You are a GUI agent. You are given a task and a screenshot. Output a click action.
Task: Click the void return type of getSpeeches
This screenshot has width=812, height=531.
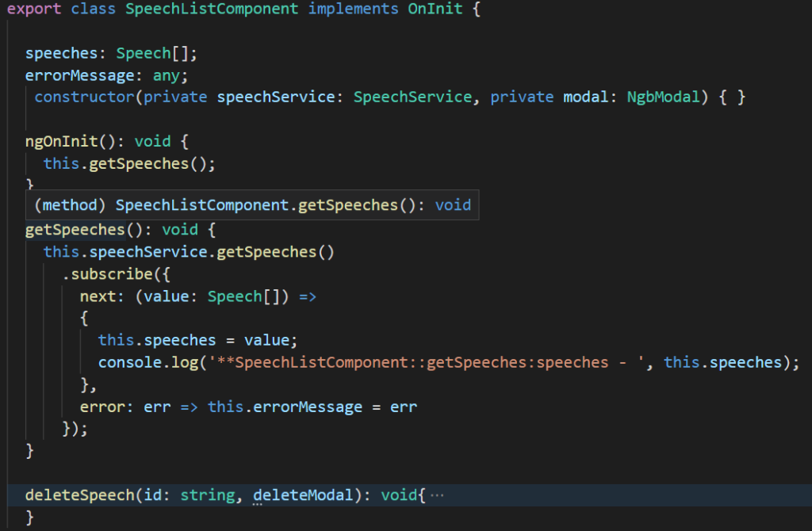(x=180, y=229)
